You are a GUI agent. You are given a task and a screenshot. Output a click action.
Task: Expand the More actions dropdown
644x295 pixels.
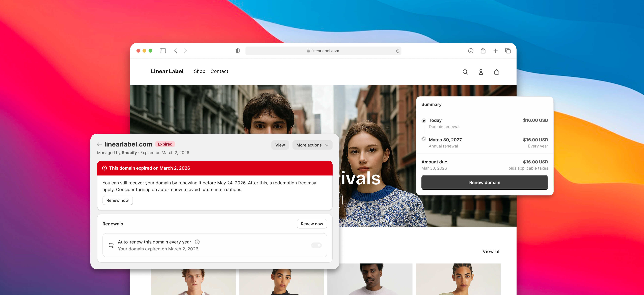tap(312, 145)
